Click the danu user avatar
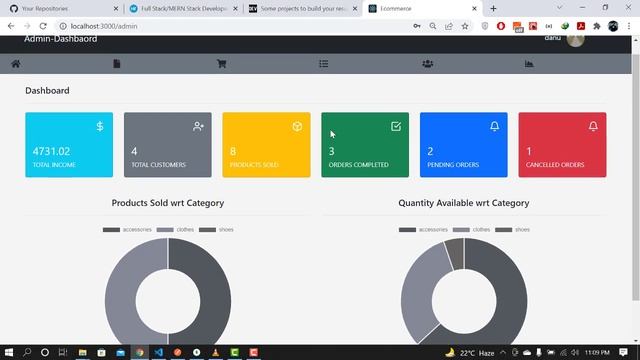The width and height of the screenshot is (640, 360). [x=576, y=40]
